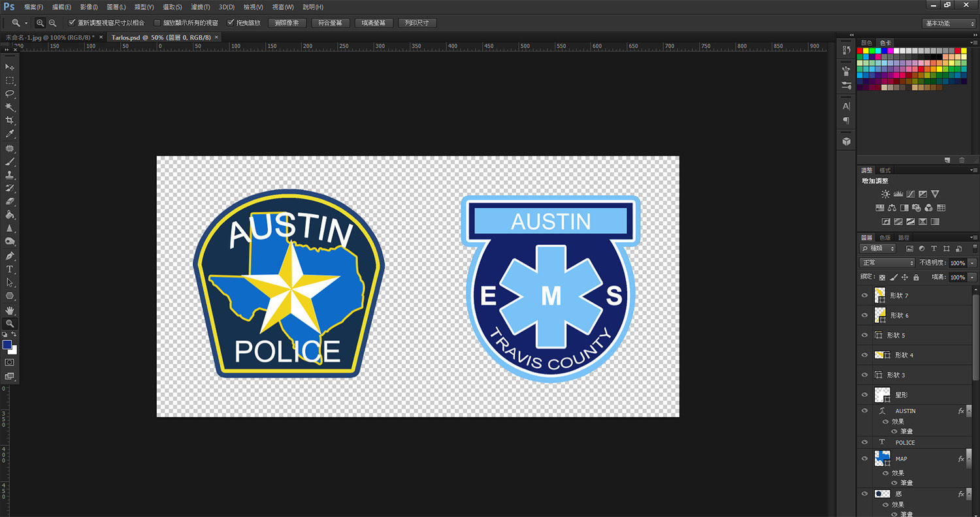Hide the POLICE text layer
Viewport: 980px width, 517px height.
pyautogui.click(x=865, y=443)
